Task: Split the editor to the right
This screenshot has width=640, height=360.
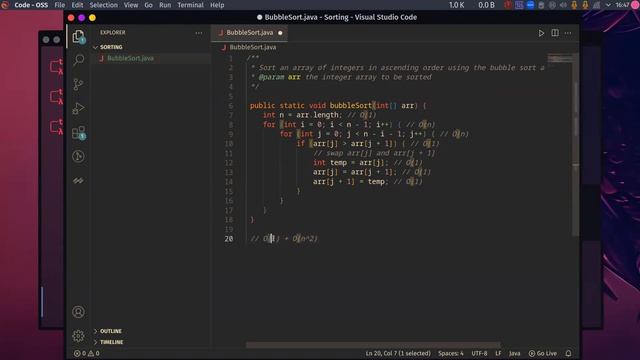Action: point(555,33)
